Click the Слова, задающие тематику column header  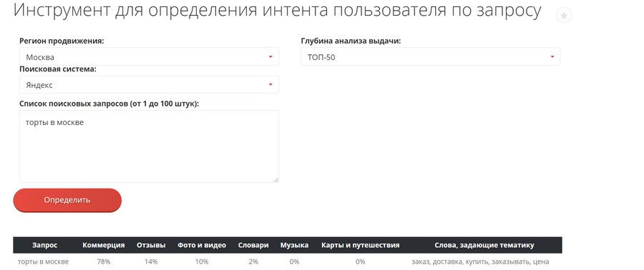click(x=484, y=245)
